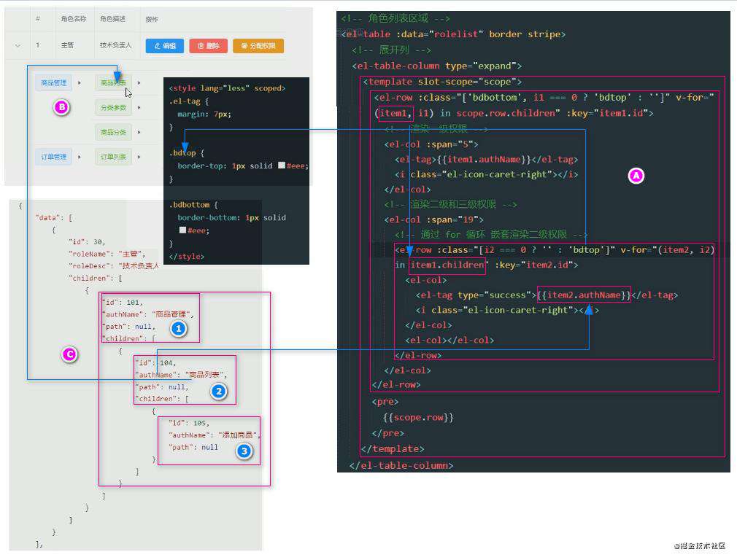Click the caret icon next to 商品分类
Screen dimensions: 737x560
(x=139, y=133)
